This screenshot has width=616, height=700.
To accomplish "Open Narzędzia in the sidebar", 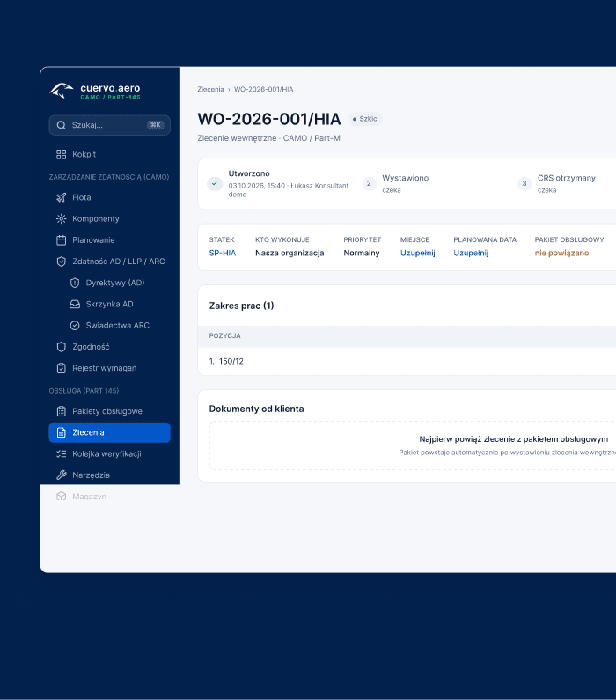I will [x=109, y=475].
